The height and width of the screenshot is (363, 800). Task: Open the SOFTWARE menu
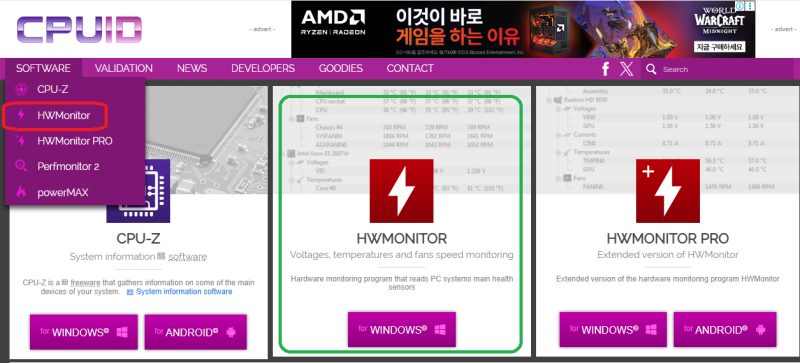(x=43, y=68)
